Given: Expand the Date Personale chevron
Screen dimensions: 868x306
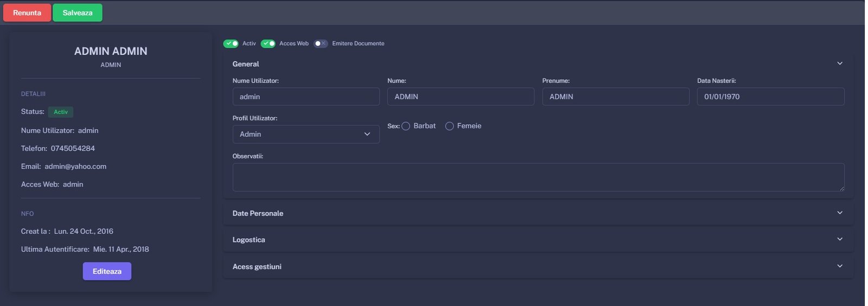Looking at the screenshot, I should [839, 213].
